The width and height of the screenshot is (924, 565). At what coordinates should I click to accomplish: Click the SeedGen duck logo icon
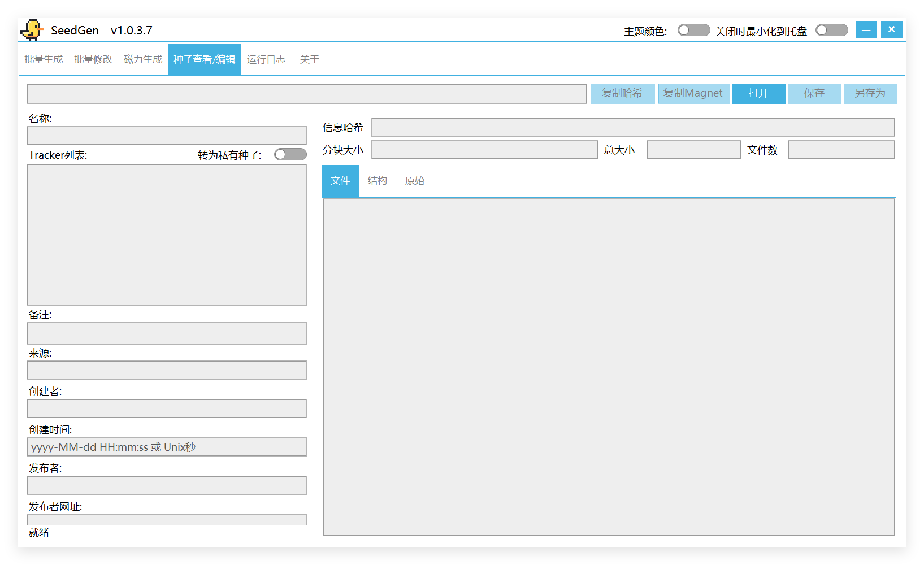(x=32, y=31)
